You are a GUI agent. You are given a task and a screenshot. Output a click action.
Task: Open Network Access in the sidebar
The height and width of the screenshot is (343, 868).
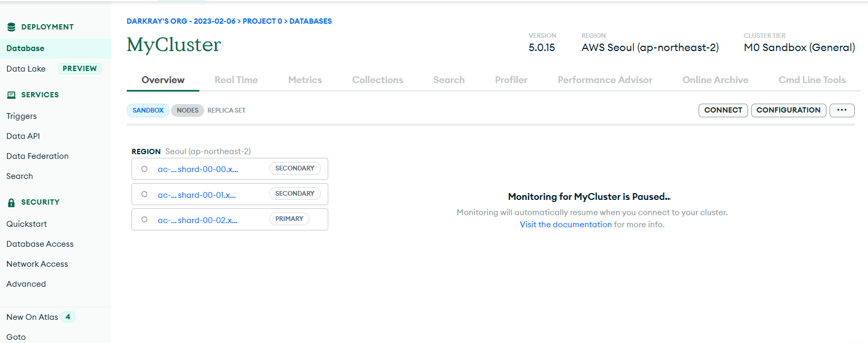(37, 264)
